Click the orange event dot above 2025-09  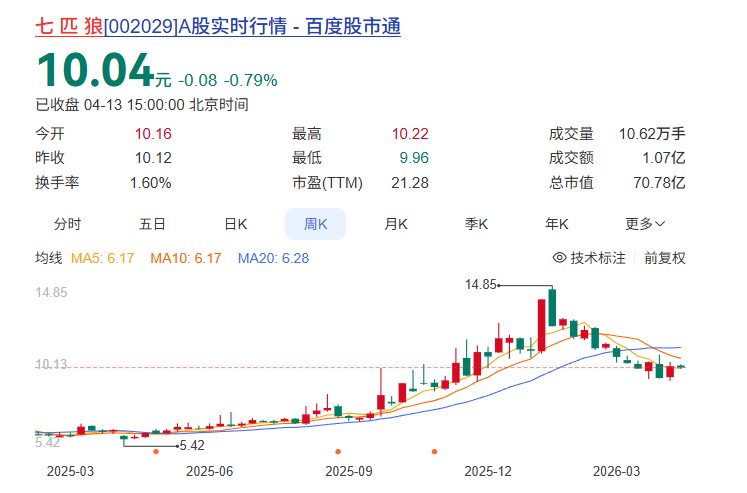[338, 452]
